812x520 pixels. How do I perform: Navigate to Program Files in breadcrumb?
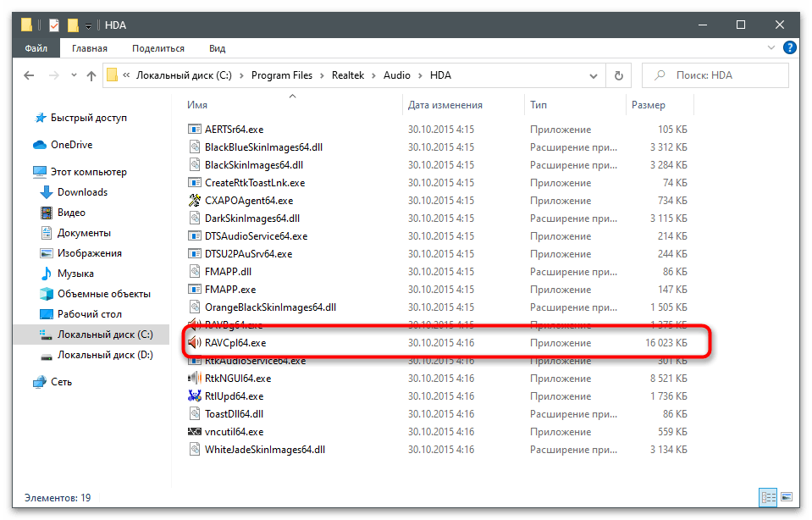(282, 75)
